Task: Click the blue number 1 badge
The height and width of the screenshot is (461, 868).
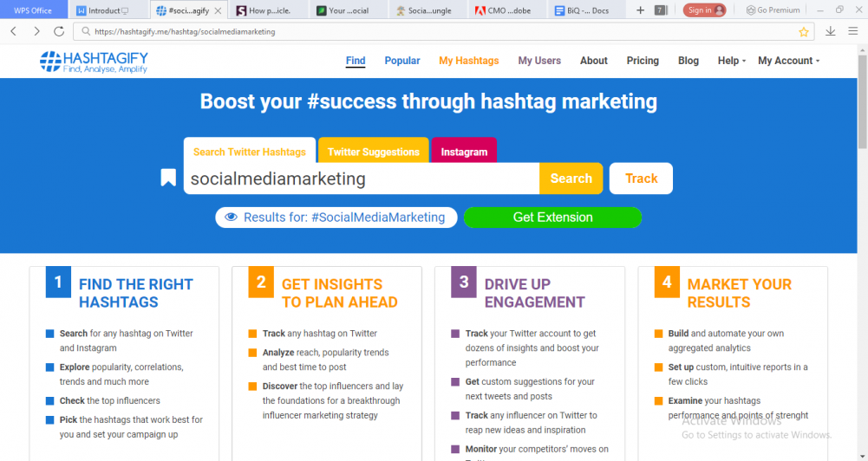Action: pos(58,282)
